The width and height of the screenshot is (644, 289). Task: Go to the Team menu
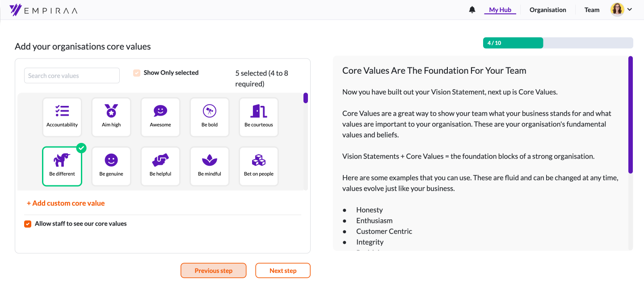[592, 10]
